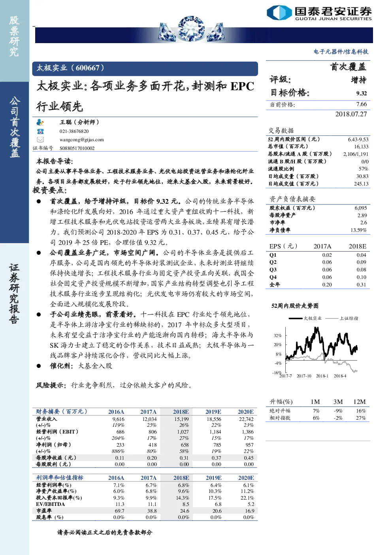Select 2020E EV/EBITDA value 5.2
The image size is (392, 555).
coord(251,504)
